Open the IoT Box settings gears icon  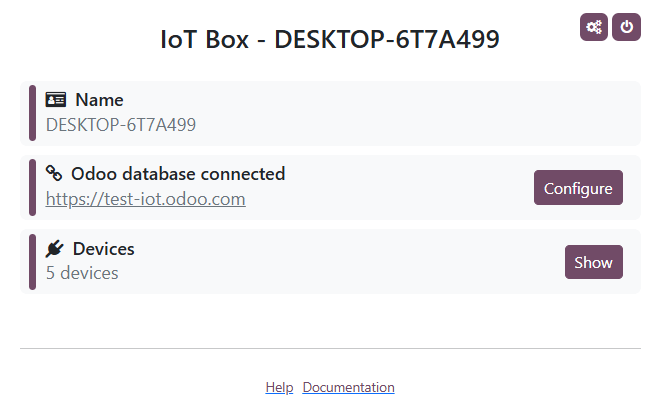coord(594,27)
